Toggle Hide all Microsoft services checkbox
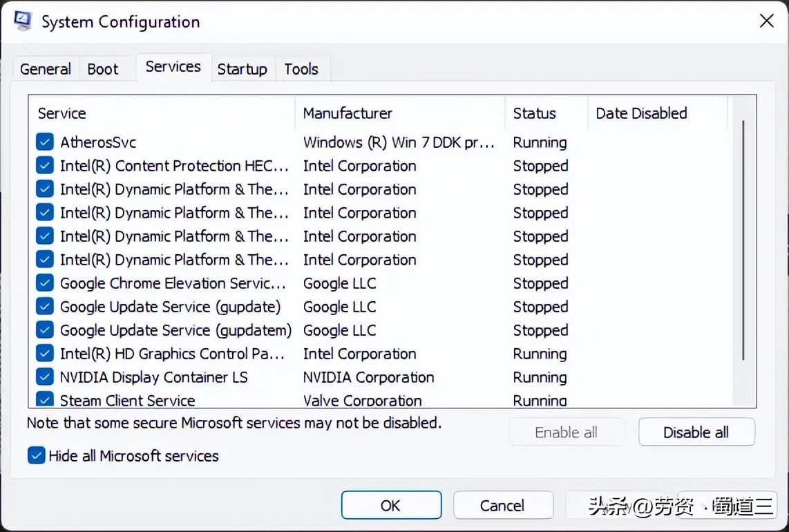 [36, 456]
